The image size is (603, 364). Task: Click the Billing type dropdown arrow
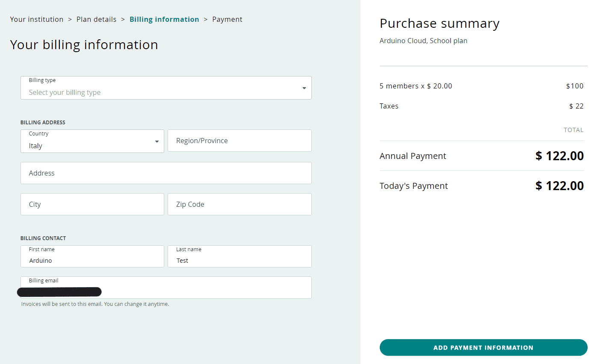point(304,88)
